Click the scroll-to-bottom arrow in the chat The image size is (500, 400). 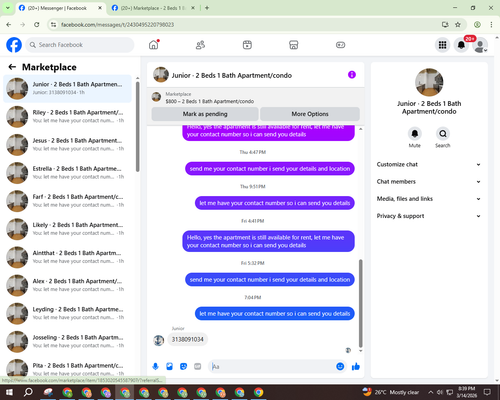360,351
